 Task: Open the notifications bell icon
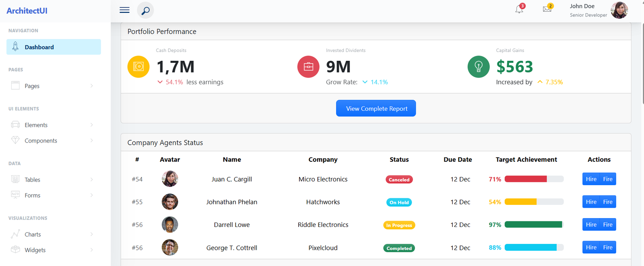[519, 9]
